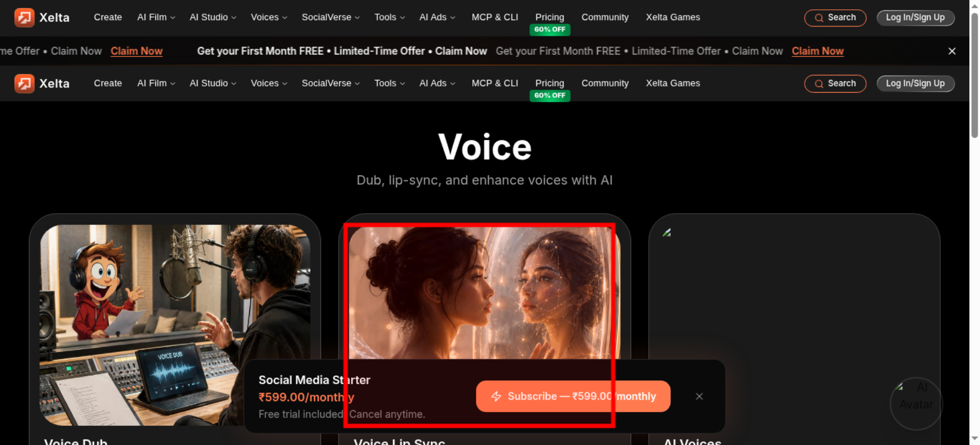Open the floating AI Avatar circle
The image size is (980, 445).
tap(916, 404)
